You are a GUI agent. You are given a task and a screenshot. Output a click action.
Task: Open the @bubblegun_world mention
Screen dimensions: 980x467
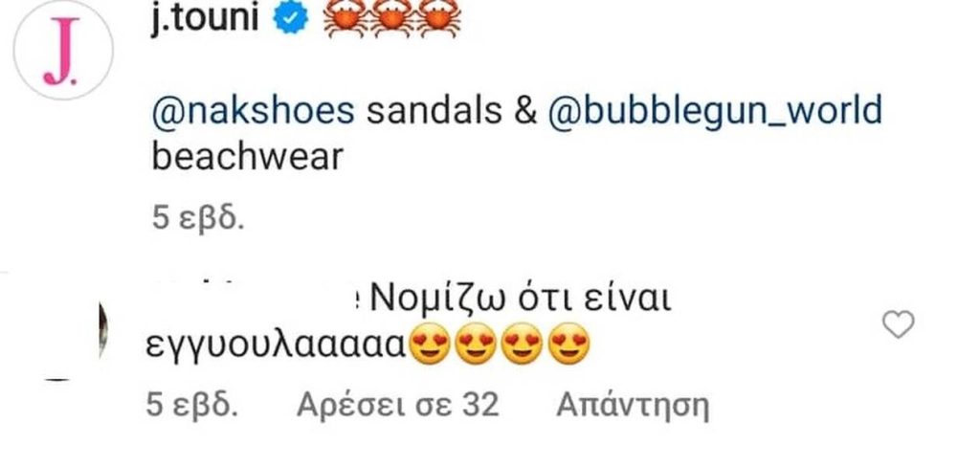click(x=714, y=111)
